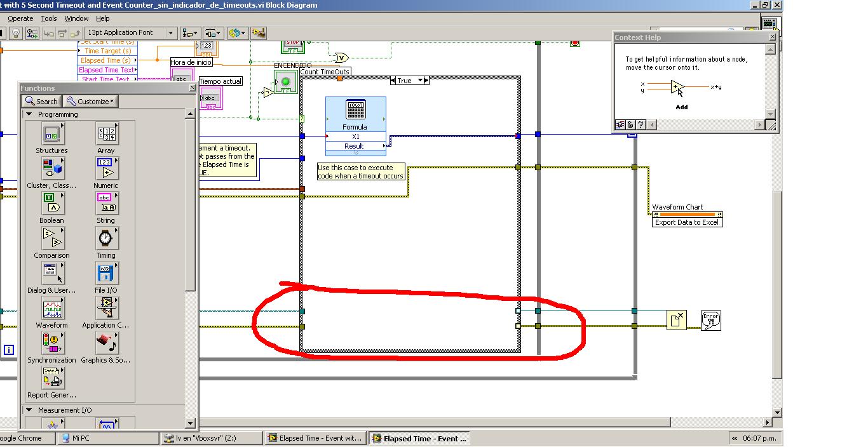The image size is (868, 447).
Task: Switch to first Elapsed Time taskbar window
Action: (x=315, y=438)
